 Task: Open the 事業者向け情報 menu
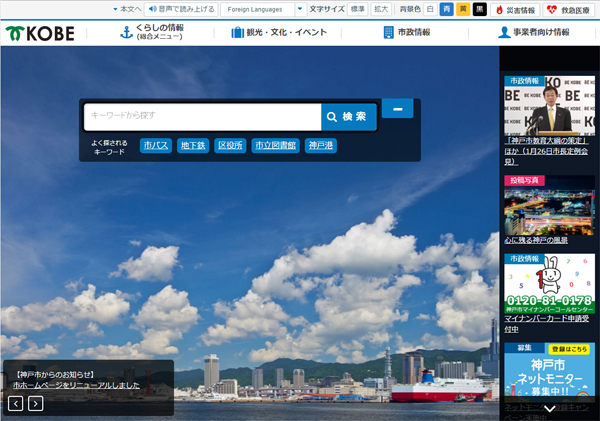pos(534,32)
